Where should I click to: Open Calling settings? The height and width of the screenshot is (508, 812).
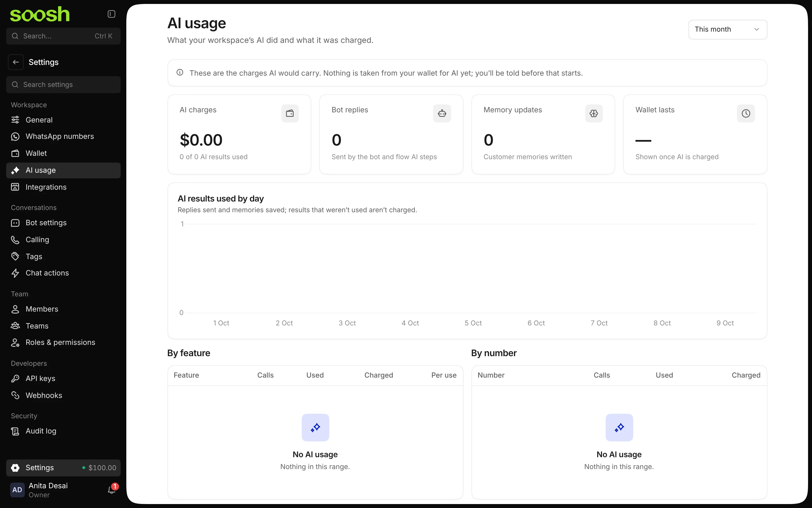tap(63, 240)
